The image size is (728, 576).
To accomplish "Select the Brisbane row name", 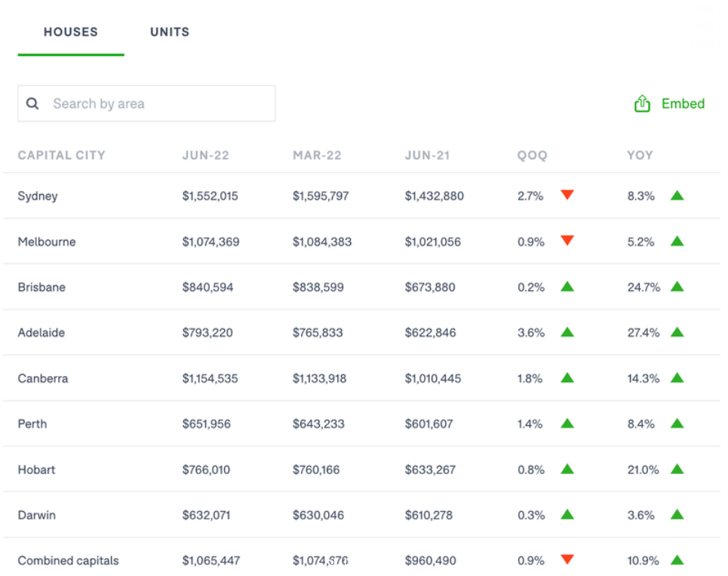I will [x=41, y=287].
